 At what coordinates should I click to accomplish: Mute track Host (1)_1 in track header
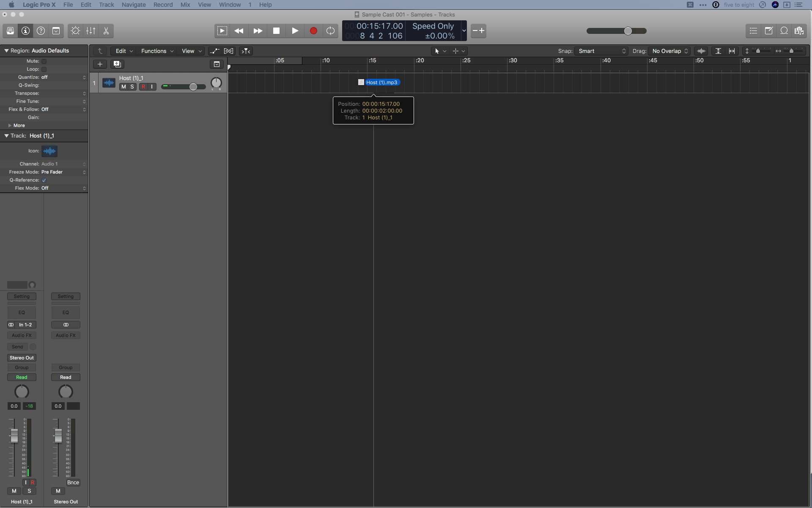point(123,87)
